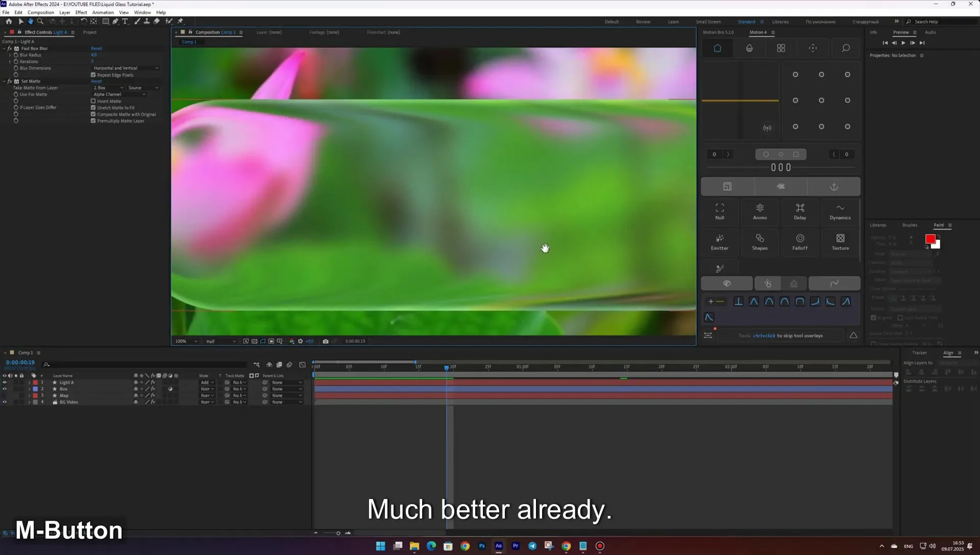Click Motion 4 home icon
Viewport: 980px width, 555px height.
[717, 48]
